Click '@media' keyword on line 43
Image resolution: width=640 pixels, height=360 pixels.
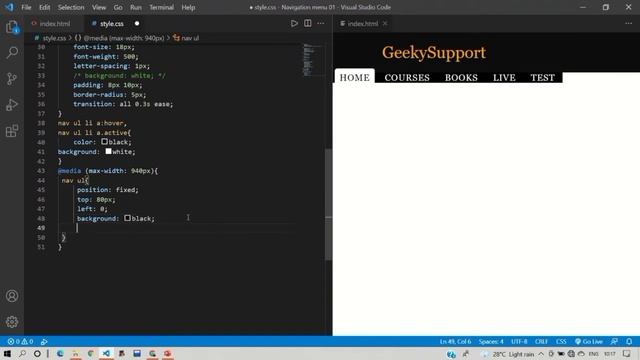click(69, 171)
